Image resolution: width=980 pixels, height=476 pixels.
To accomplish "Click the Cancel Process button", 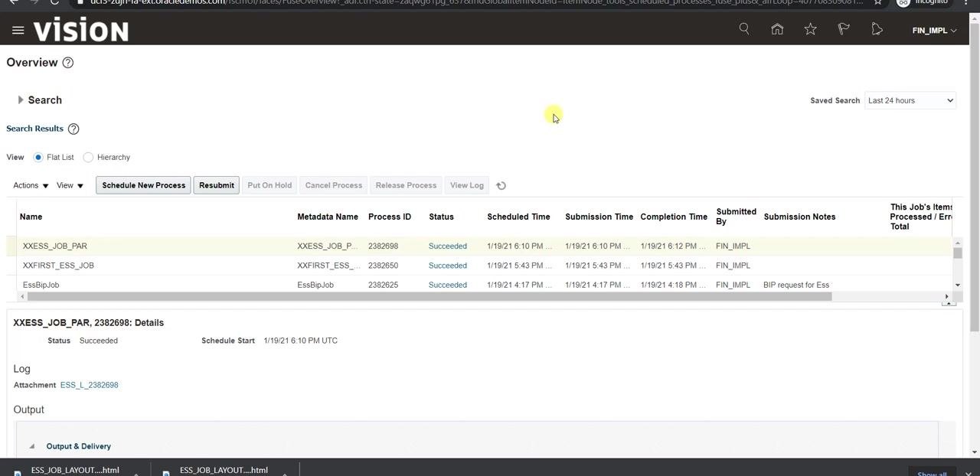I will 334,185.
